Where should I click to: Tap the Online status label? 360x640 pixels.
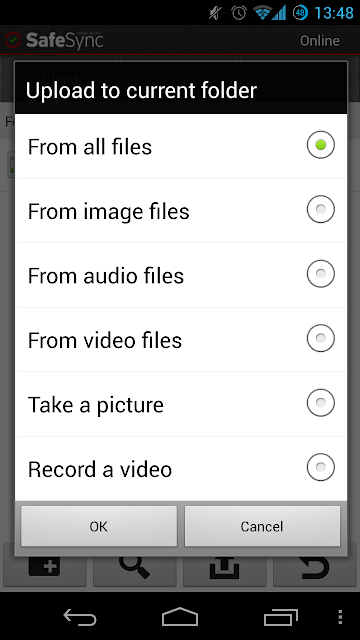pos(320,40)
